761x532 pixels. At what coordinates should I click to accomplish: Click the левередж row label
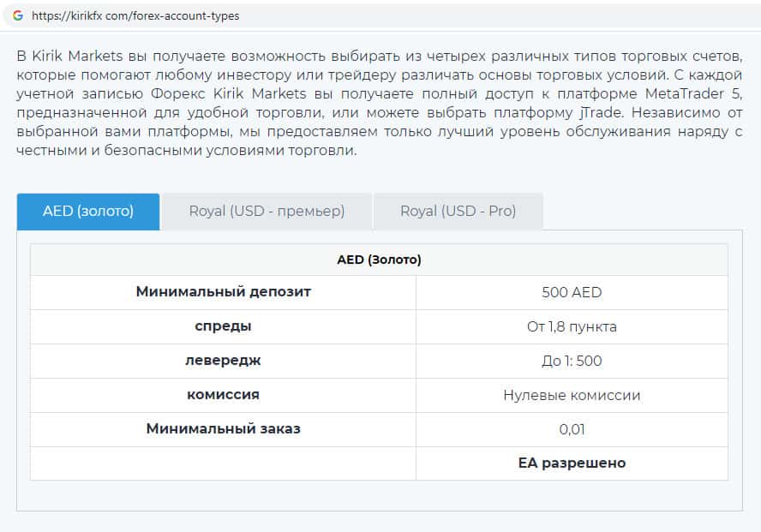point(223,361)
